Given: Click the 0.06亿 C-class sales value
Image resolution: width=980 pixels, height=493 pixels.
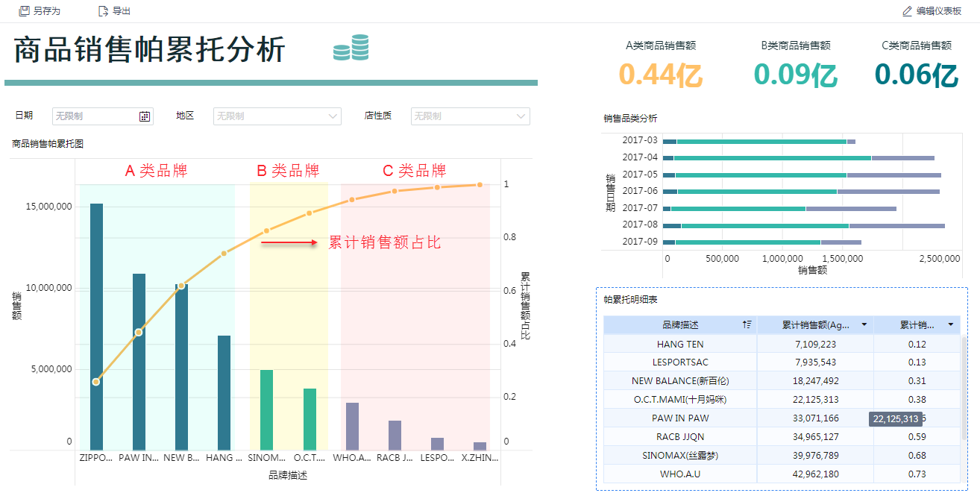Looking at the screenshot, I should point(916,75).
